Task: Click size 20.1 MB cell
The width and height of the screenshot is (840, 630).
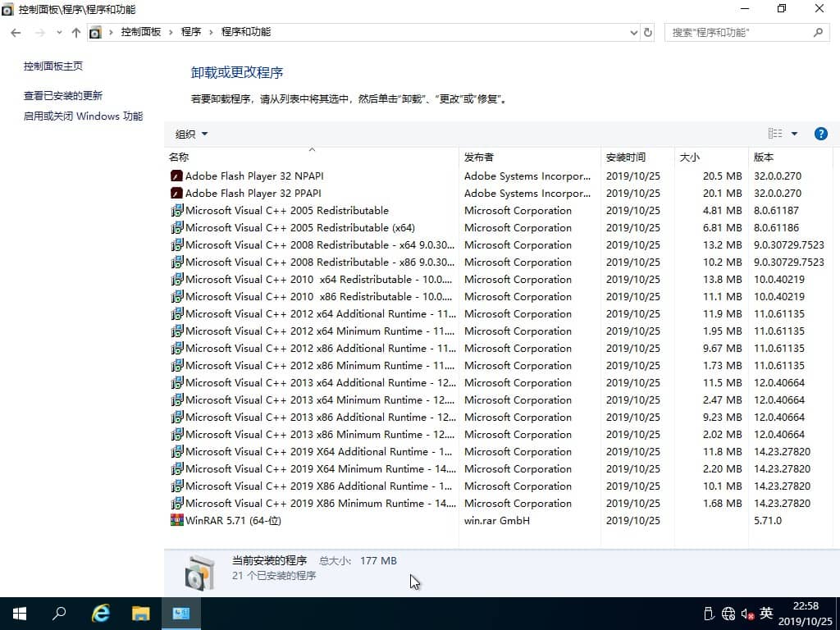Action: pyautogui.click(x=722, y=193)
